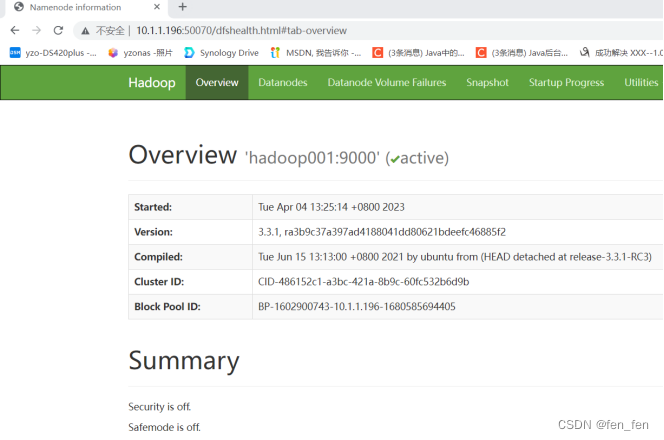Click the 'Cluster ID:' label cell
This screenshot has width=664, height=440.
coord(191,282)
